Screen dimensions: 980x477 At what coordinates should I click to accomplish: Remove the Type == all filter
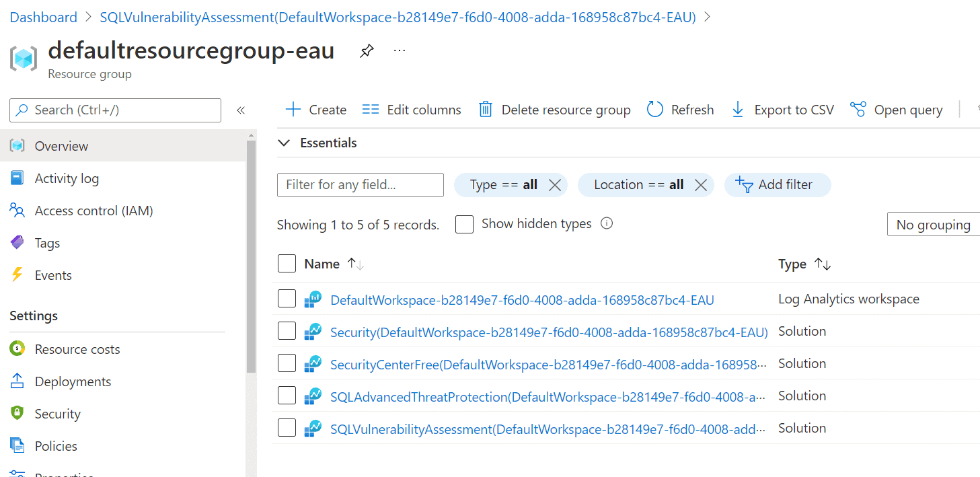point(555,185)
